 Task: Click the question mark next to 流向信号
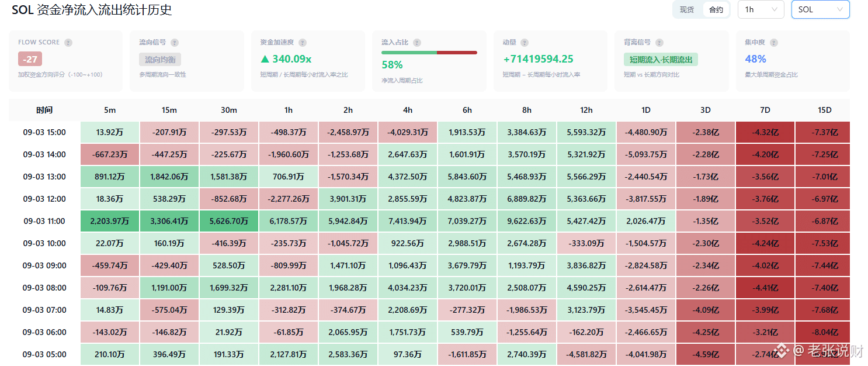(175, 43)
